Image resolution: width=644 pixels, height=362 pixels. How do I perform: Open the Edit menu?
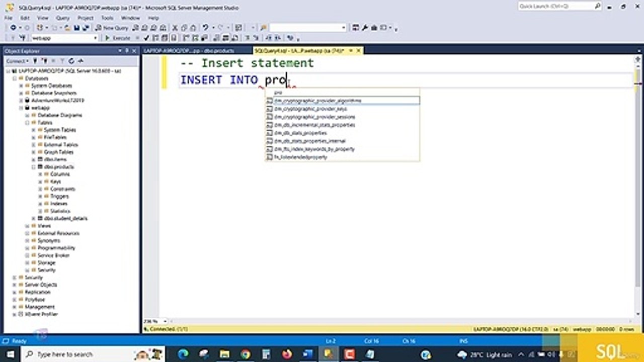(x=26, y=18)
